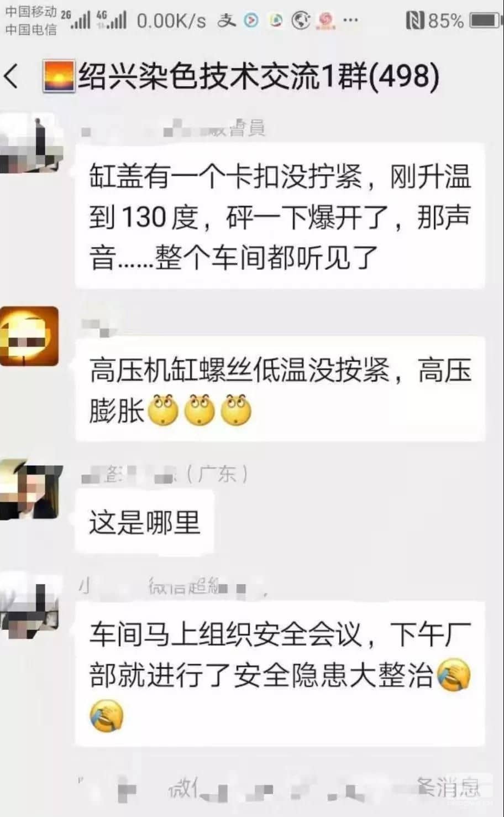
Task: Tap the three-dots overflow in status bar
Action: (x=350, y=21)
